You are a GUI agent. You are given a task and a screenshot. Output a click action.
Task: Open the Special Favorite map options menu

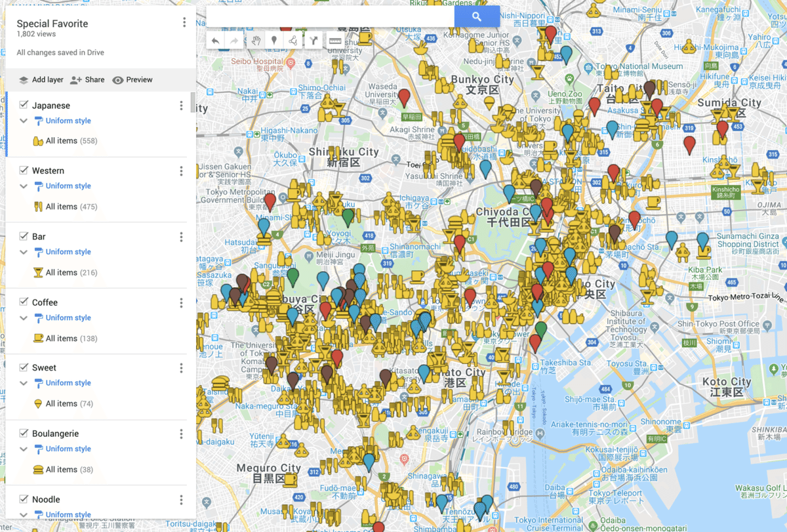click(x=184, y=23)
